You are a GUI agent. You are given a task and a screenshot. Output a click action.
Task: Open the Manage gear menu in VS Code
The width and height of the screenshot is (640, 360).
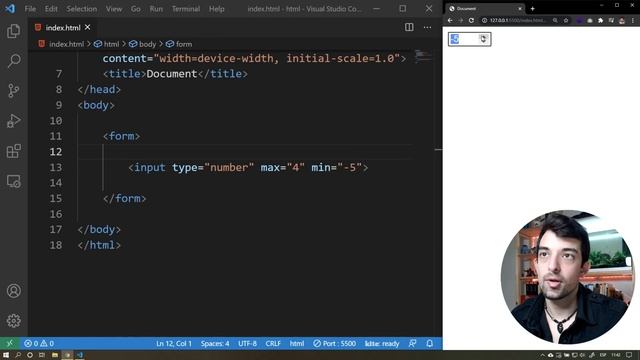(x=13, y=321)
